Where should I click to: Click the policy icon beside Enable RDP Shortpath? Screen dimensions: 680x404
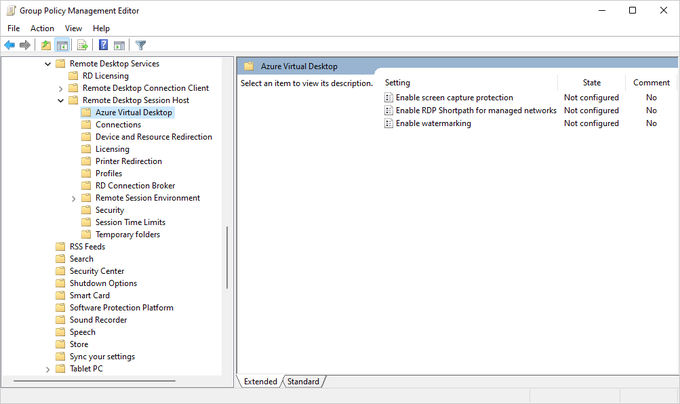(389, 111)
